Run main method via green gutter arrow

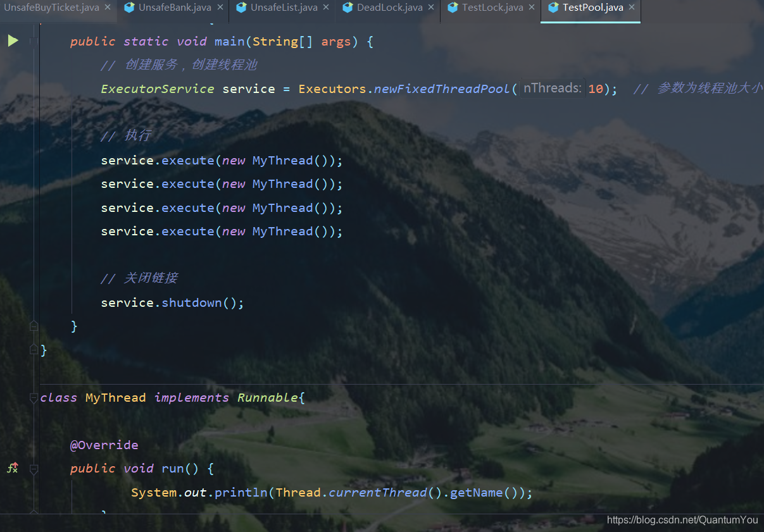[13, 41]
